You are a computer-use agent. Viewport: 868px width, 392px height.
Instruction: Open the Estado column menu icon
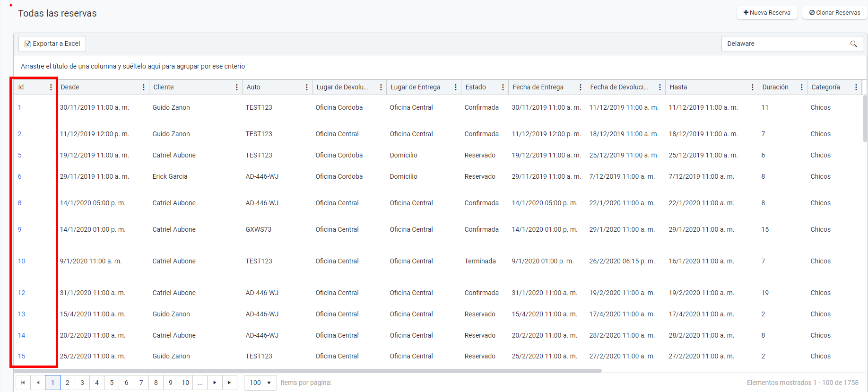(503, 87)
